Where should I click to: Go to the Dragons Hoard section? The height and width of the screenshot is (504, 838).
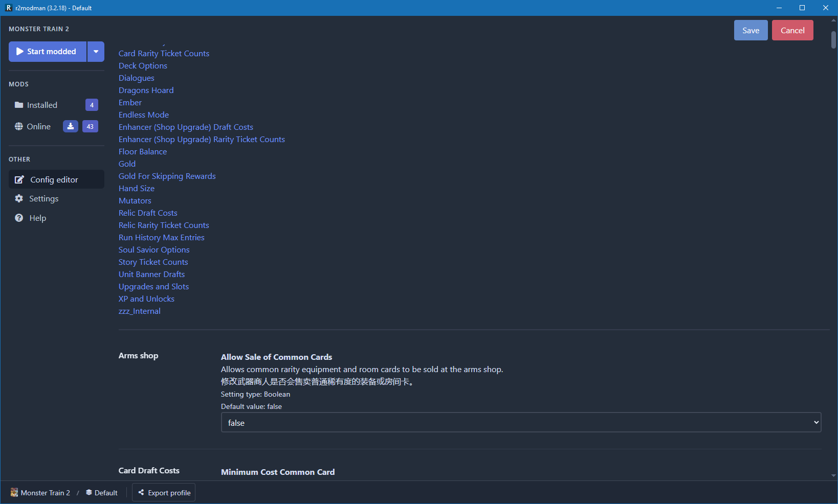[146, 90]
